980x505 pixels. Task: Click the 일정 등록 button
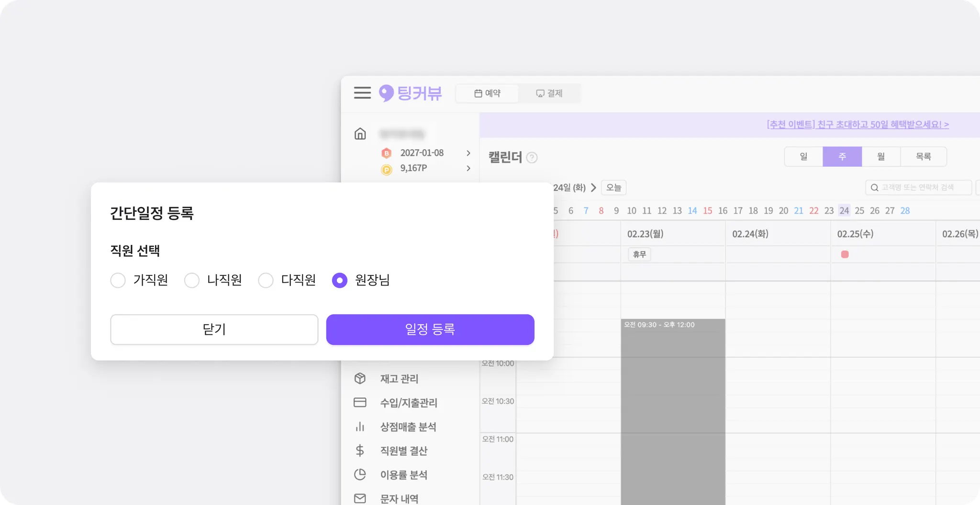click(430, 329)
